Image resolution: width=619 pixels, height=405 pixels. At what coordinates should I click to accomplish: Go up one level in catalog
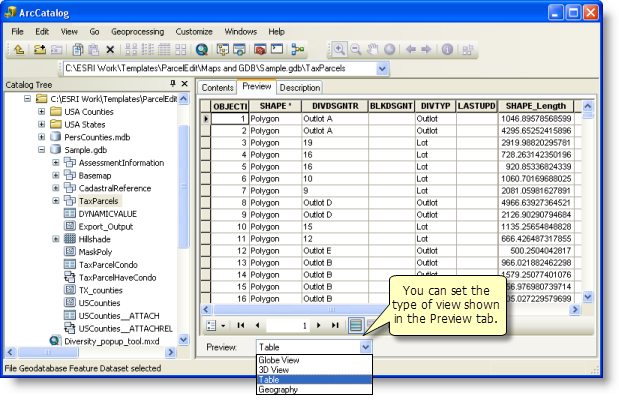19,50
